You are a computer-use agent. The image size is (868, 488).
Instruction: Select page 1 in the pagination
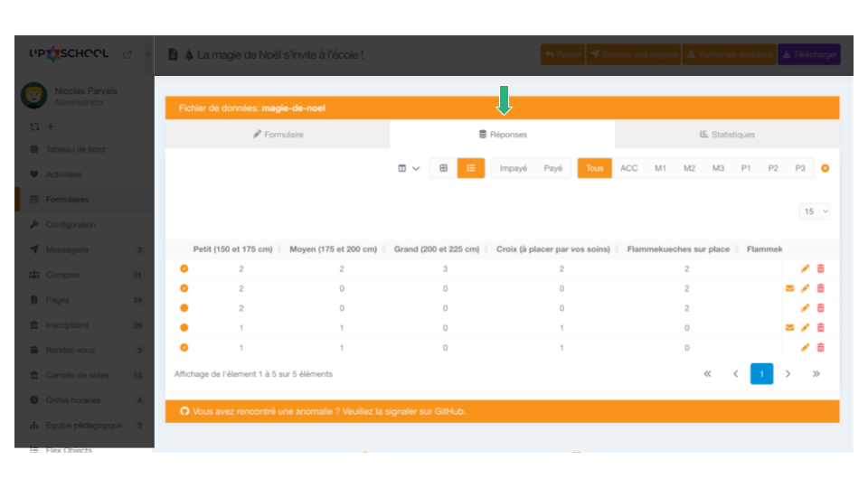[761, 374]
